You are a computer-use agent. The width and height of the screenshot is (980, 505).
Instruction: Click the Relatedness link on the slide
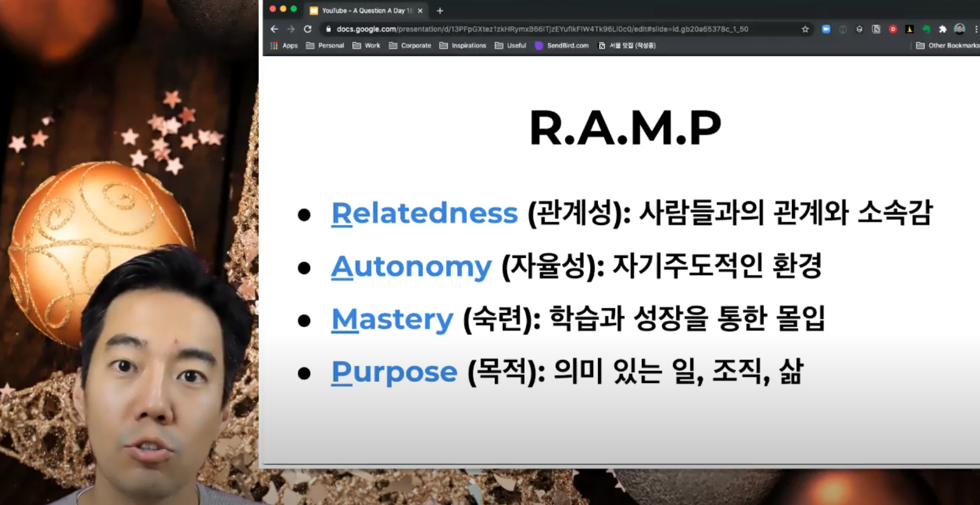(424, 213)
